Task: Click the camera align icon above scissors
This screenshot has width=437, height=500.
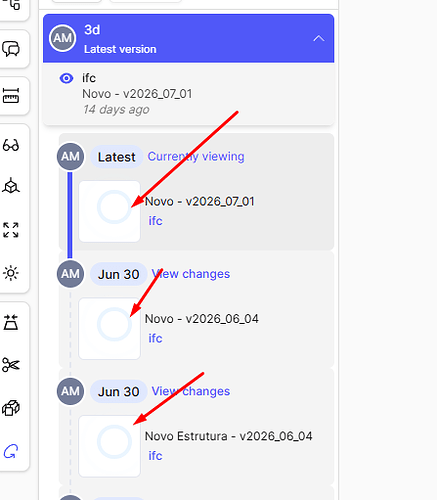Action: (x=11, y=322)
